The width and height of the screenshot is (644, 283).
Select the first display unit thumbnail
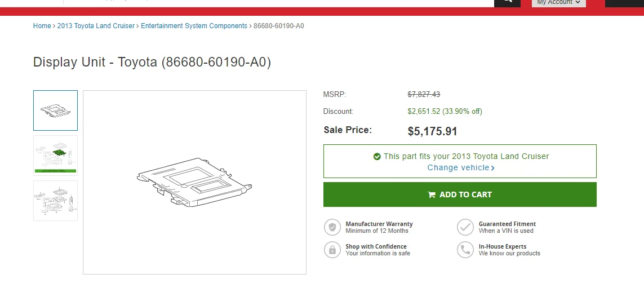[x=55, y=110]
